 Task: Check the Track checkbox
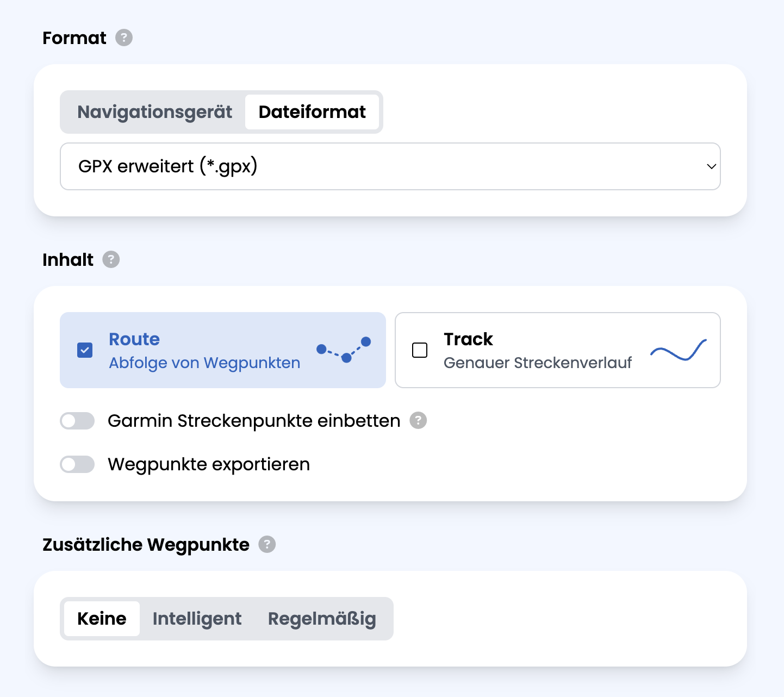[420, 350]
